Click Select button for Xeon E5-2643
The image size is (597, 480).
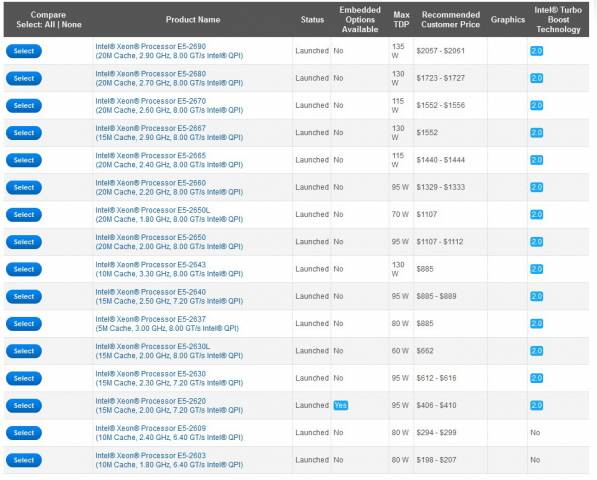[x=24, y=269]
